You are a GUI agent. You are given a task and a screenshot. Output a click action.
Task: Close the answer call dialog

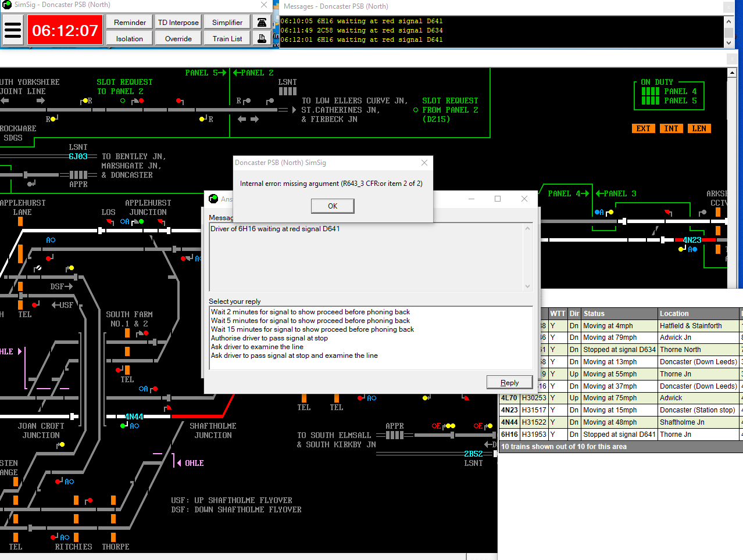tap(524, 199)
